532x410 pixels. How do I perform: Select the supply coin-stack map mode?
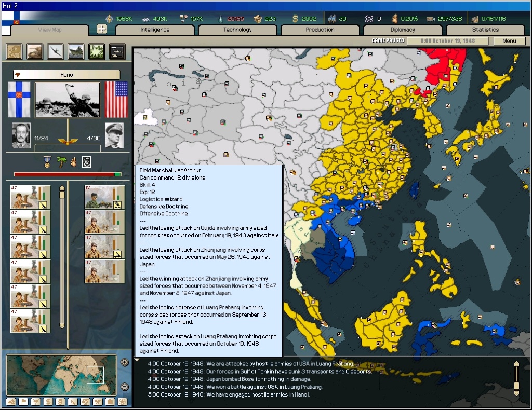click(60, 402)
